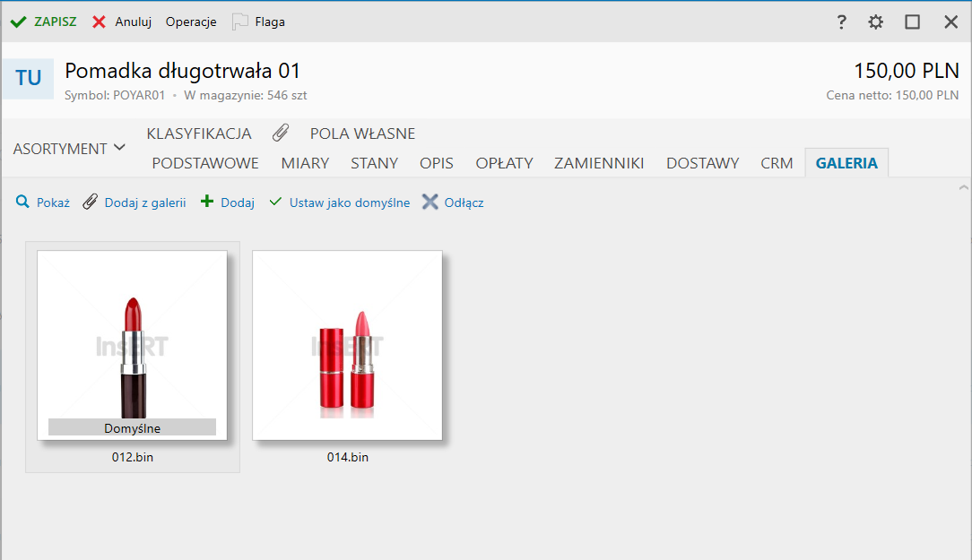Select the 014.bin lipstick thumbnail
The image size is (972, 560).
coord(347,346)
